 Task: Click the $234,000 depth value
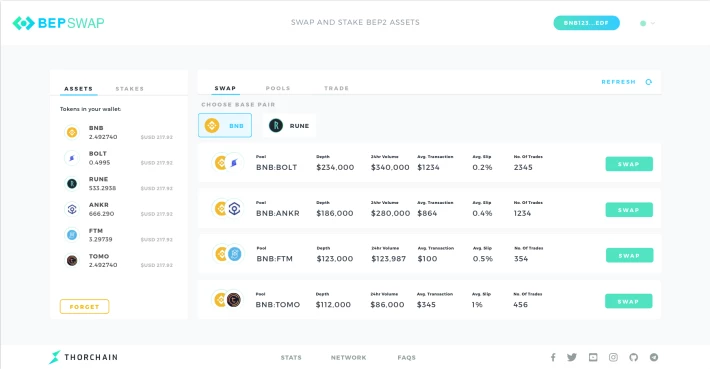pos(335,167)
